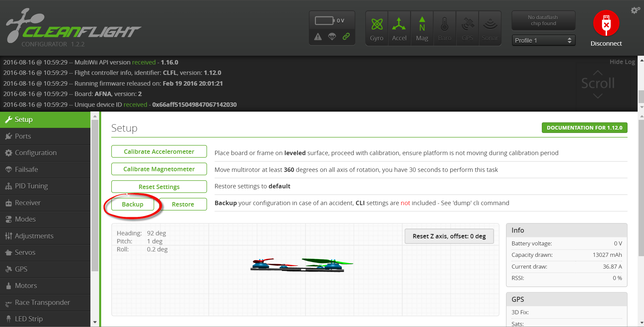The width and height of the screenshot is (644, 327).
Task: Click the GPS panel header
Action: [x=567, y=299]
